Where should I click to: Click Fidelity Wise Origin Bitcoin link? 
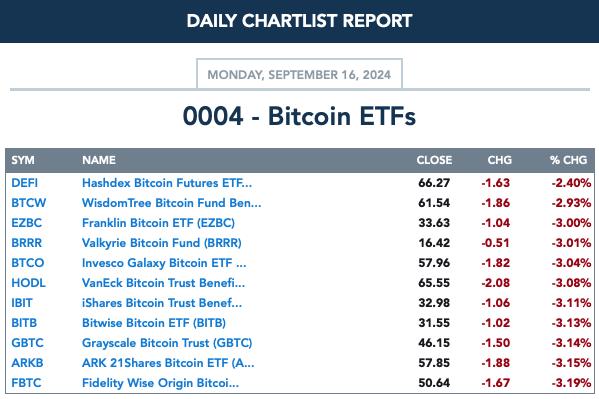point(160,383)
